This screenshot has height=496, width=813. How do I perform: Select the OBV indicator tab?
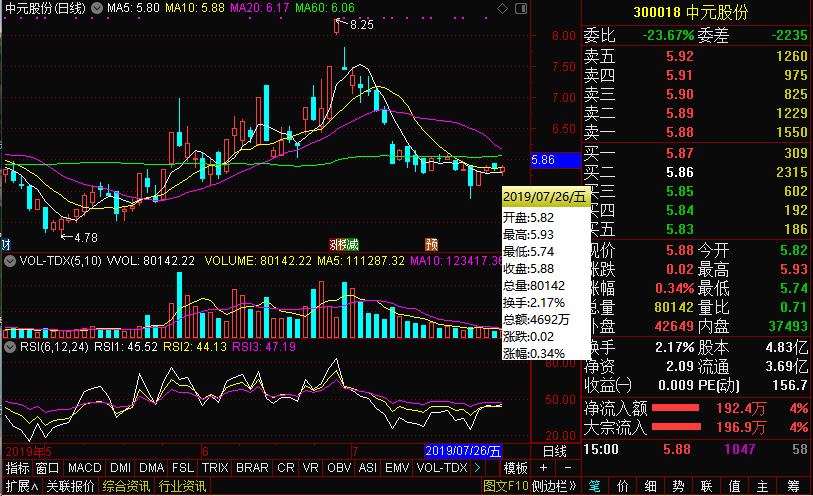coord(339,468)
